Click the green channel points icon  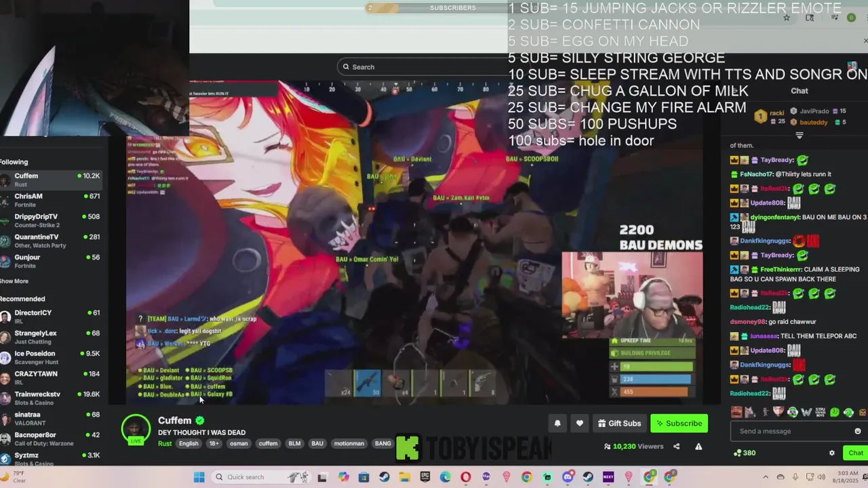737,453
